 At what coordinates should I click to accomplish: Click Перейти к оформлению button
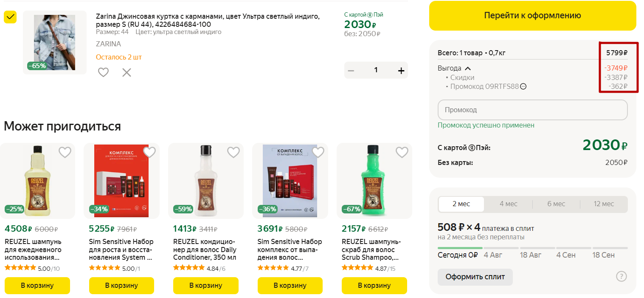[532, 16]
